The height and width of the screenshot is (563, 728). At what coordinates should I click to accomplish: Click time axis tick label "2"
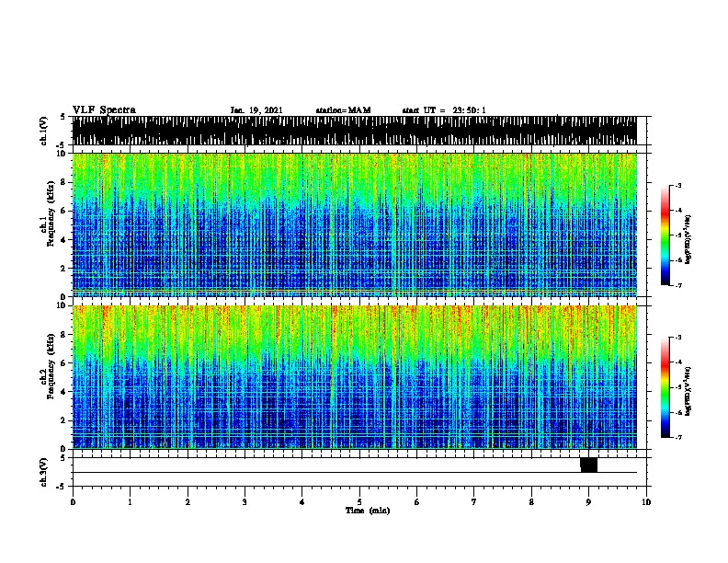pos(188,501)
